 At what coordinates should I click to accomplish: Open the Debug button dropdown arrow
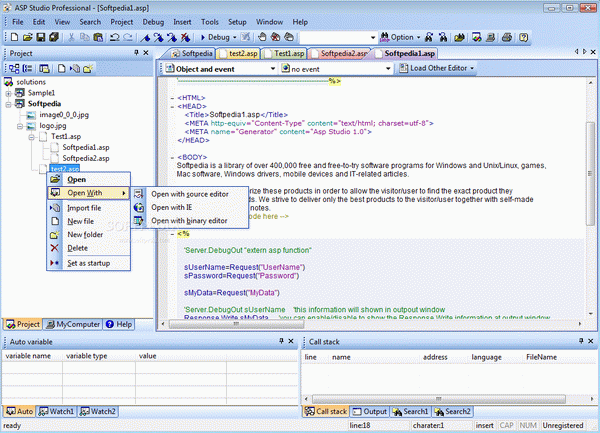click(x=235, y=37)
